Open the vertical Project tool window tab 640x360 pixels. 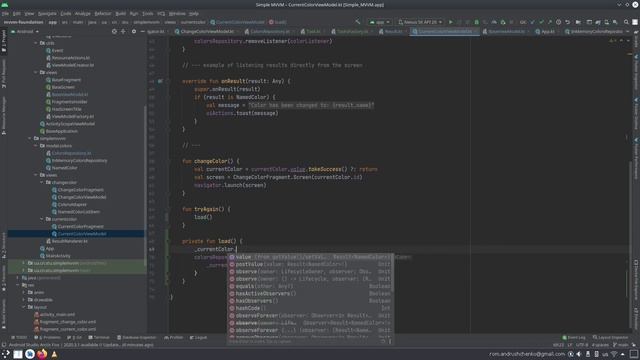point(4,41)
